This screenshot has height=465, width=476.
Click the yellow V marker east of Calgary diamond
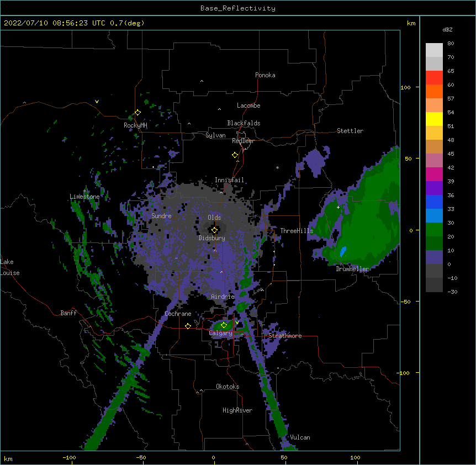237,323
